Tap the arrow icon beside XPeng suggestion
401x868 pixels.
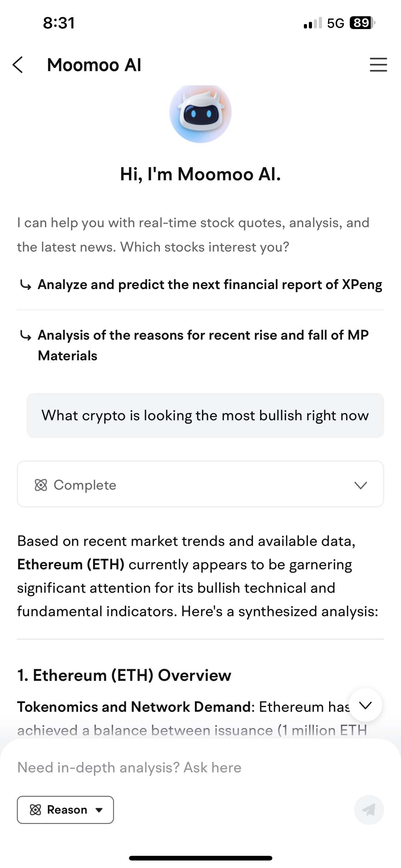26,285
